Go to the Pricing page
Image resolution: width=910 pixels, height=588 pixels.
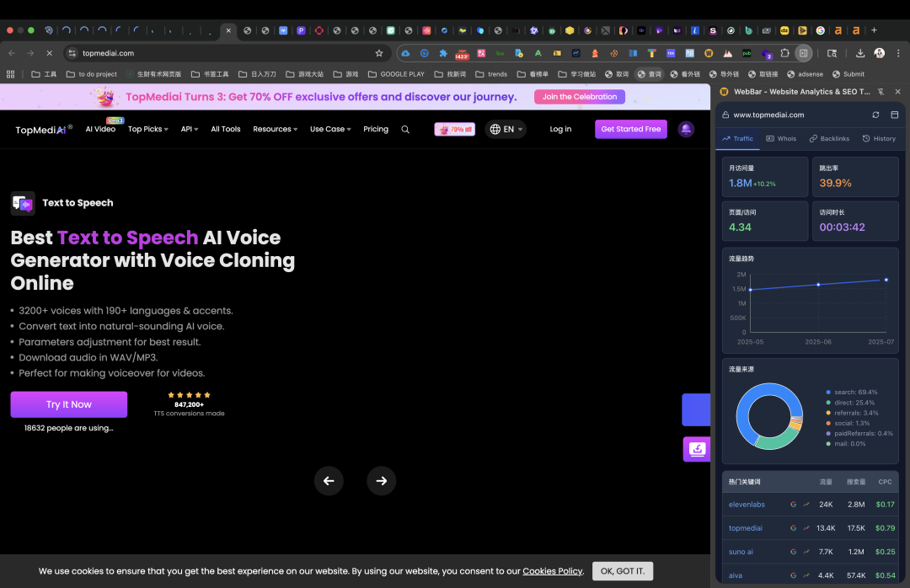376,129
